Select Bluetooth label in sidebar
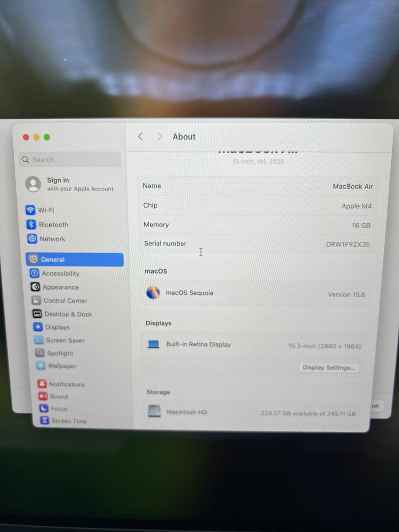The width and height of the screenshot is (399, 532). click(x=54, y=225)
